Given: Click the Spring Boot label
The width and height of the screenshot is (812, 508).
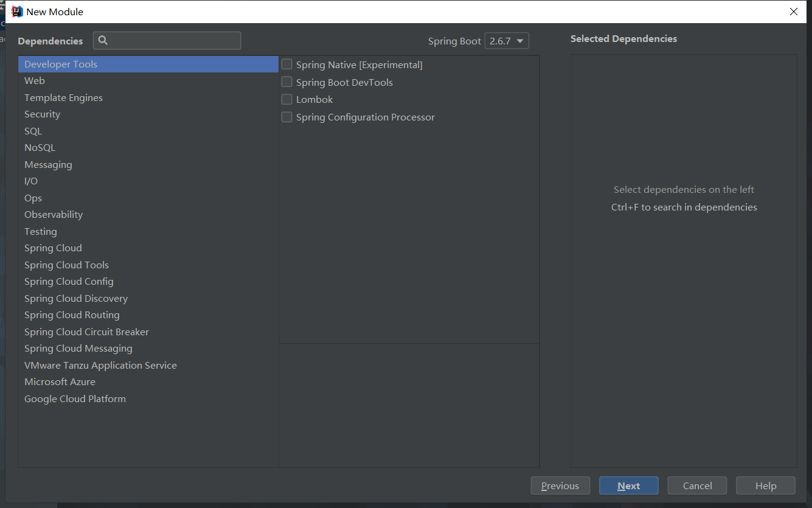Looking at the screenshot, I should (x=454, y=41).
